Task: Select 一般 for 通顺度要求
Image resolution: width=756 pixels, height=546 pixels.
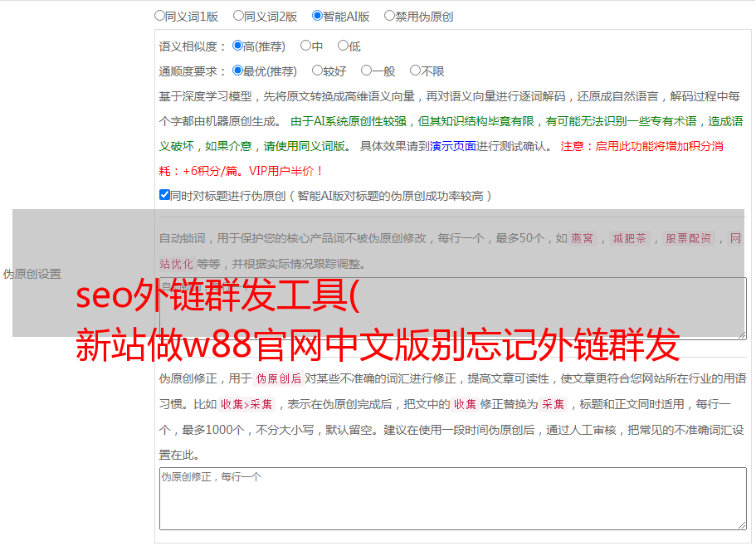Action: click(367, 71)
